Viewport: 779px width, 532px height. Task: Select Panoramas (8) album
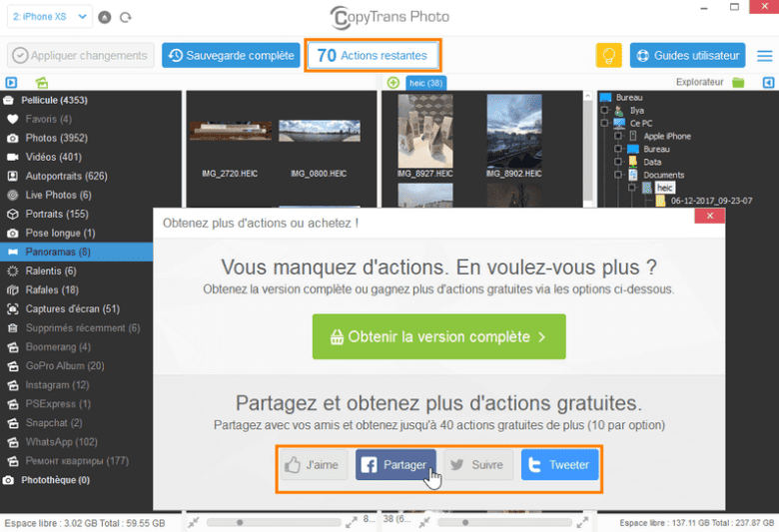point(77,252)
